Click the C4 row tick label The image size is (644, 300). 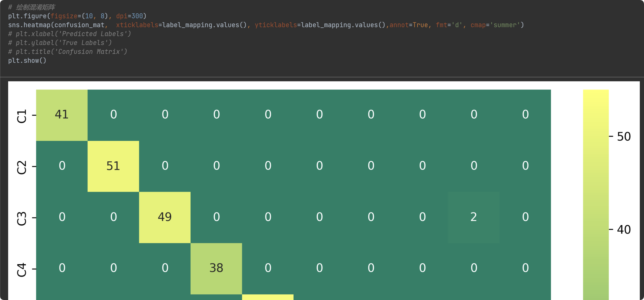point(21,269)
